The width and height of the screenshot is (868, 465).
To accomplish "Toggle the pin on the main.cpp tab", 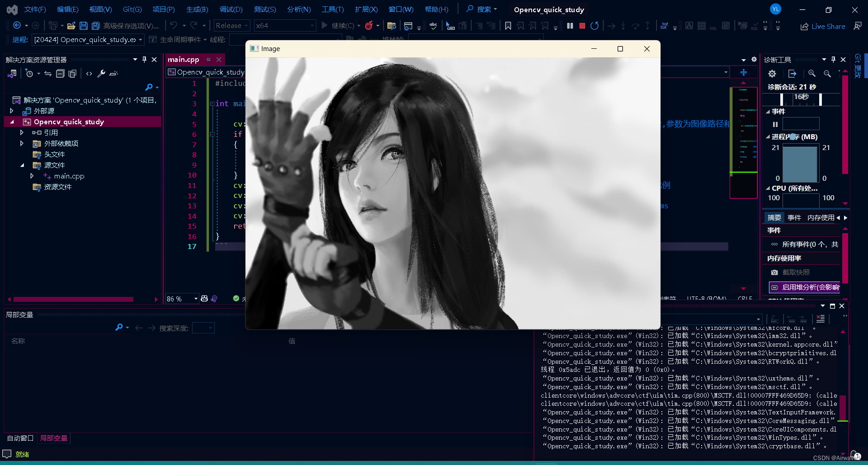I will pyautogui.click(x=208, y=60).
